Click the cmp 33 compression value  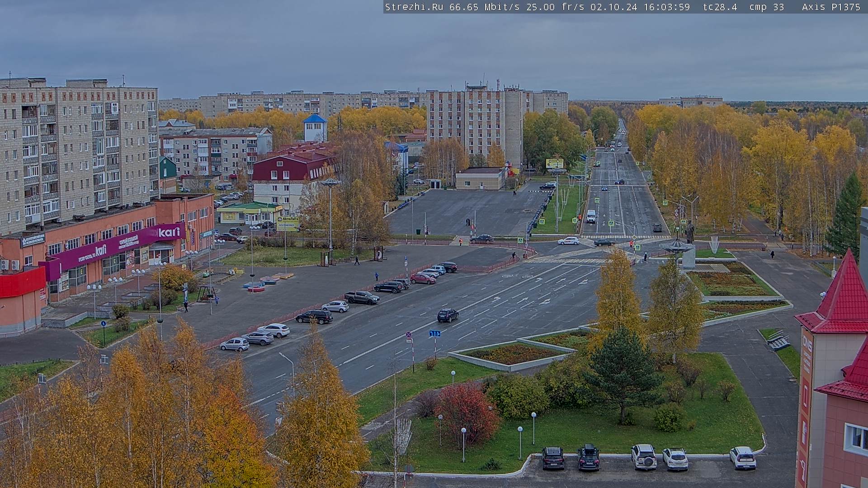[767, 7]
